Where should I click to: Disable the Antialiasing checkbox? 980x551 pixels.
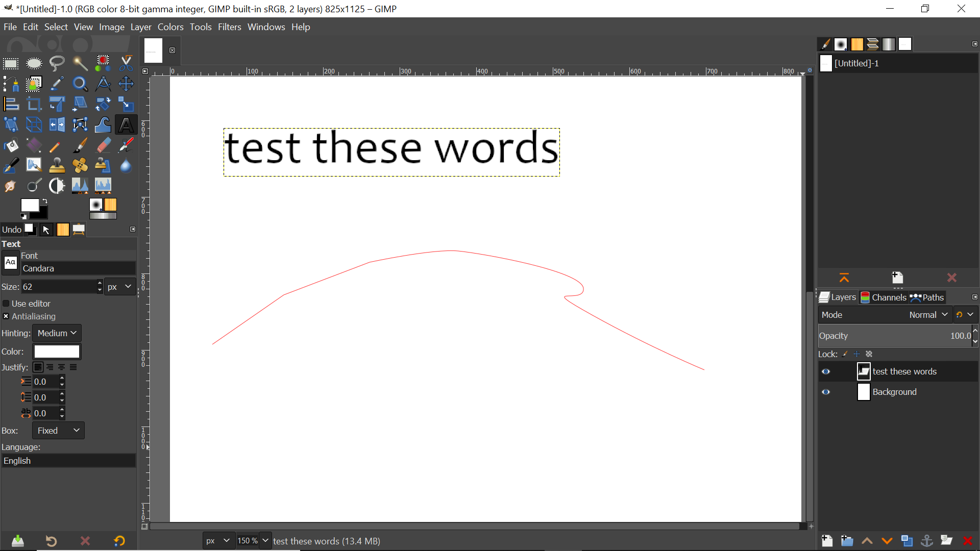[x=6, y=316]
